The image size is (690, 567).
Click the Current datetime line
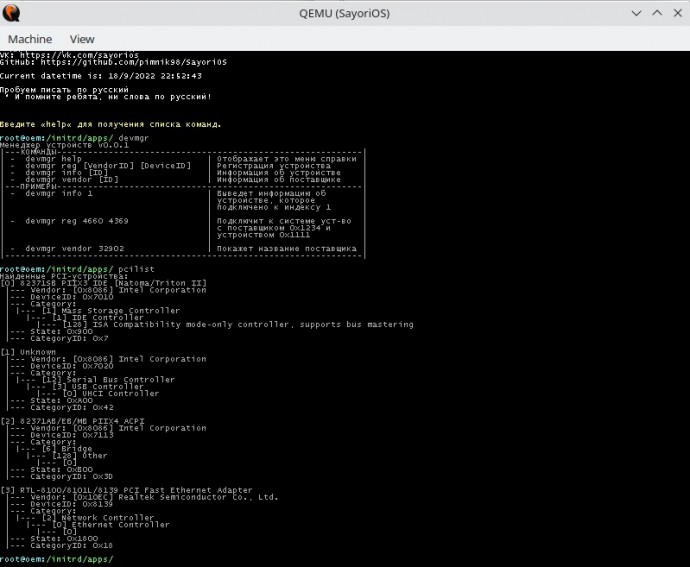[x=101, y=76]
